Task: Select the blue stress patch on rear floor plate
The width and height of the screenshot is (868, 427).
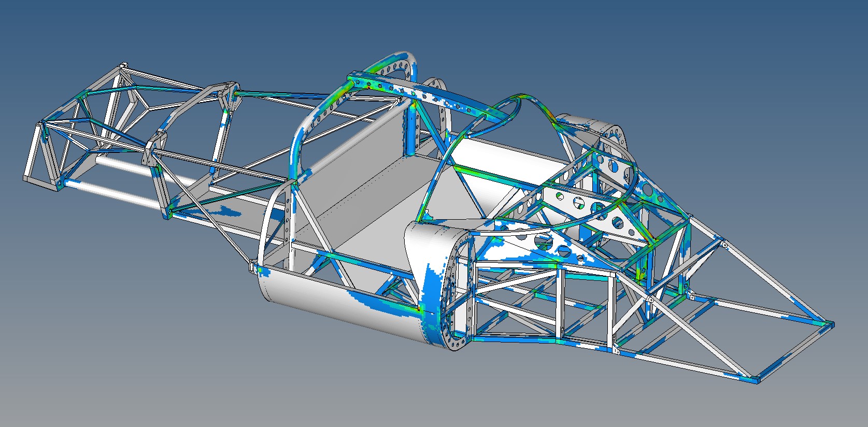Action: [223, 211]
